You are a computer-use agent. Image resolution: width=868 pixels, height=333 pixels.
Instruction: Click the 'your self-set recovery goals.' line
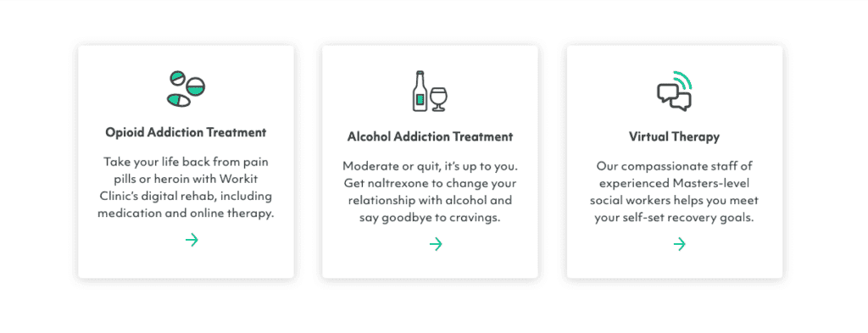click(674, 218)
